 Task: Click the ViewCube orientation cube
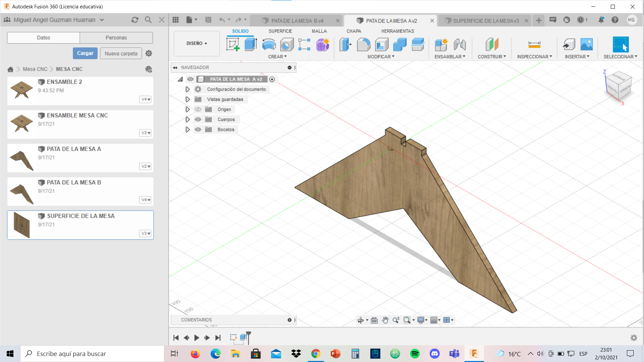point(619,86)
